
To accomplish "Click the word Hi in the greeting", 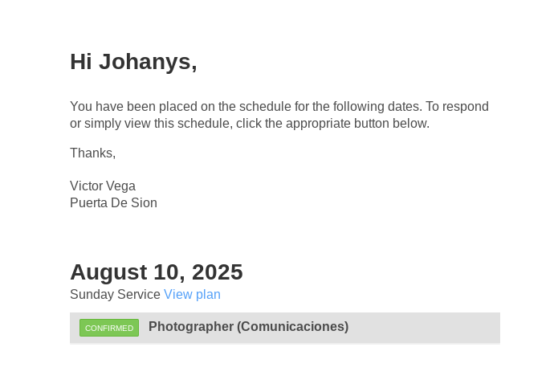I will tap(81, 62).
